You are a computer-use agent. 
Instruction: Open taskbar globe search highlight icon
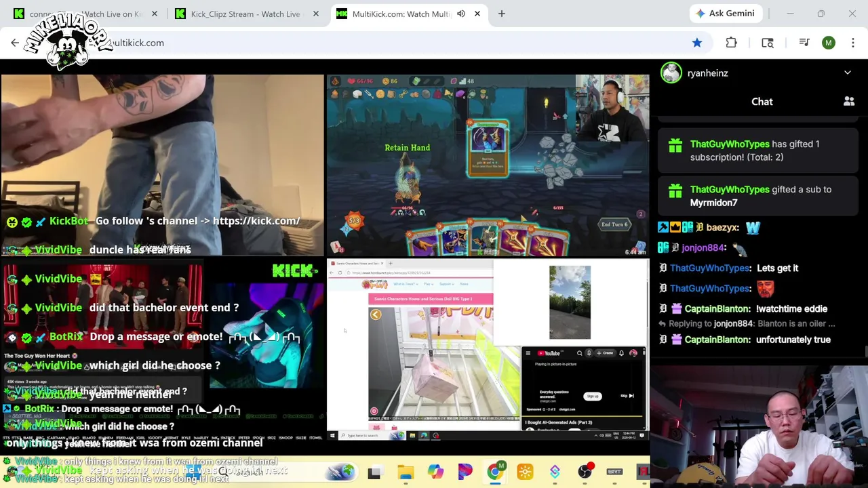click(x=340, y=472)
